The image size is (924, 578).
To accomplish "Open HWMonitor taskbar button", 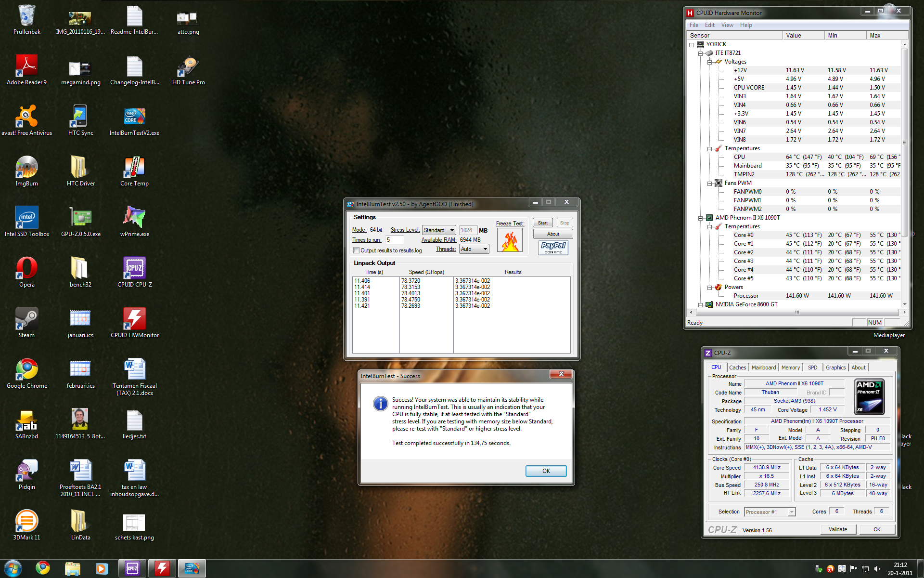I will pos(162,568).
